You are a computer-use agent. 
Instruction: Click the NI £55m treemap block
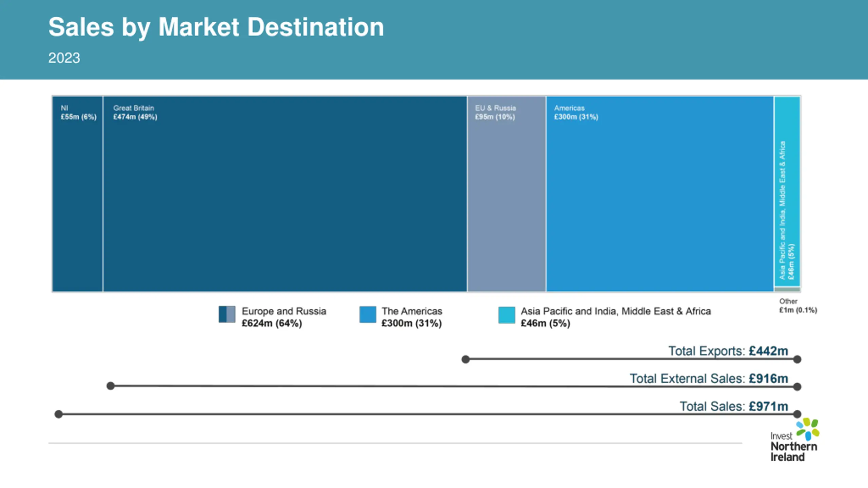[78, 194]
